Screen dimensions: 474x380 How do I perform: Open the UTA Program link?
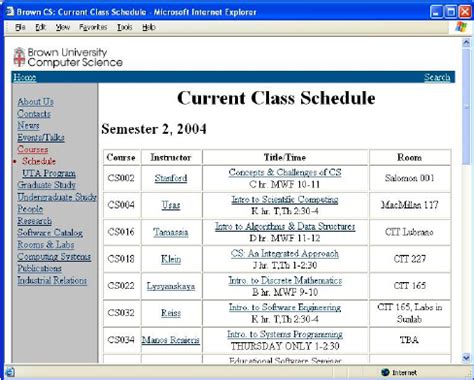[49, 173]
